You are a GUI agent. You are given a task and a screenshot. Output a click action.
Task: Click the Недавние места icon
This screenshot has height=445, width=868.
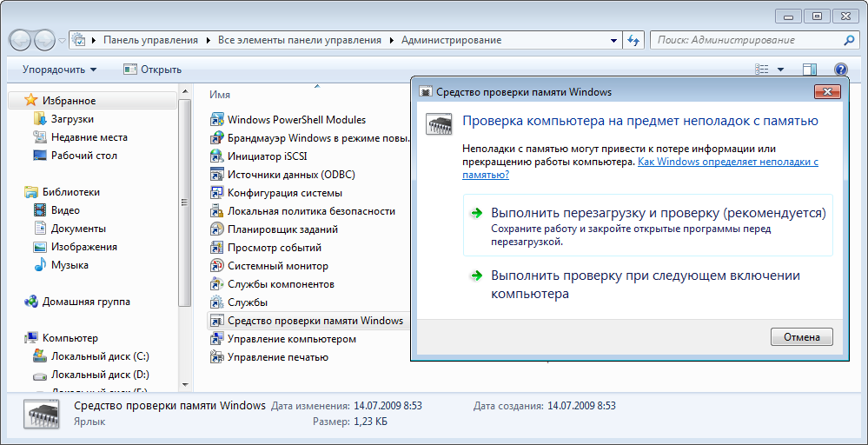pyautogui.click(x=40, y=137)
